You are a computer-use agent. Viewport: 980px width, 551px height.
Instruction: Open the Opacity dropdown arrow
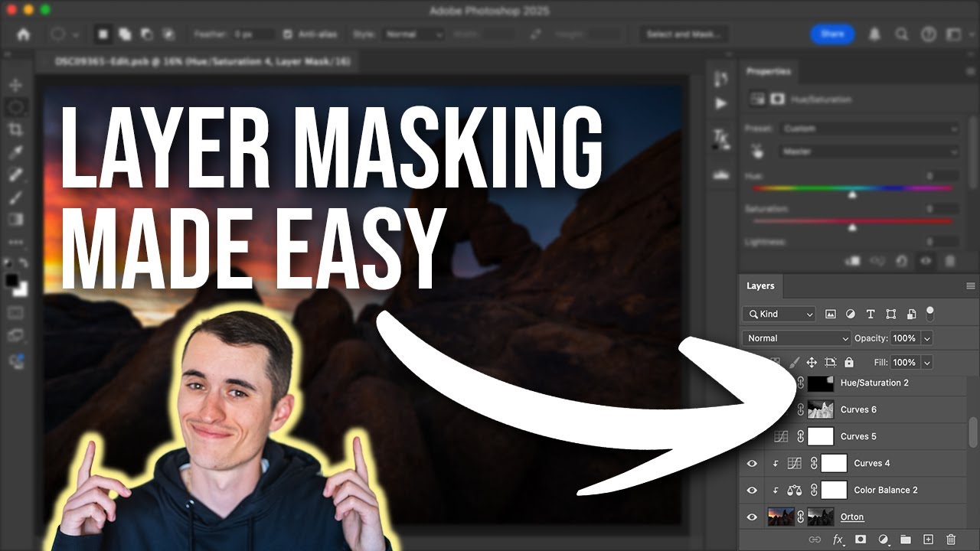[x=927, y=338]
